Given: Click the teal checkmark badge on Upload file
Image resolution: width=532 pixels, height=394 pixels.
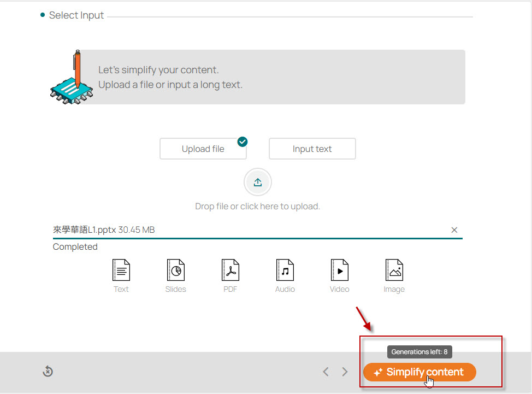Looking at the screenshot, I should coord(243,142).
